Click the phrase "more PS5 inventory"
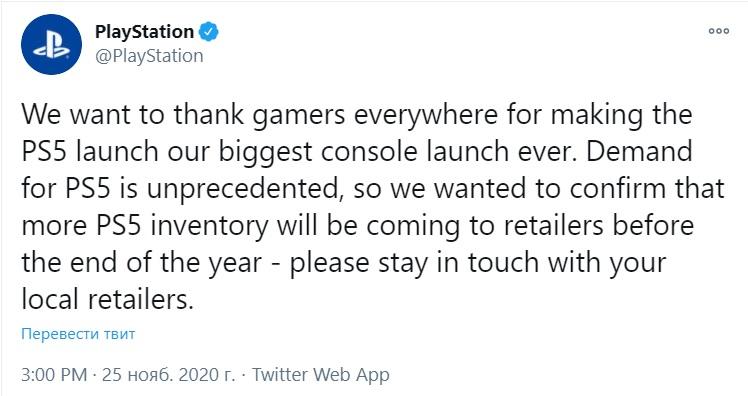The image size is (748, 396). pyautogui.click(x=145, y=227)
